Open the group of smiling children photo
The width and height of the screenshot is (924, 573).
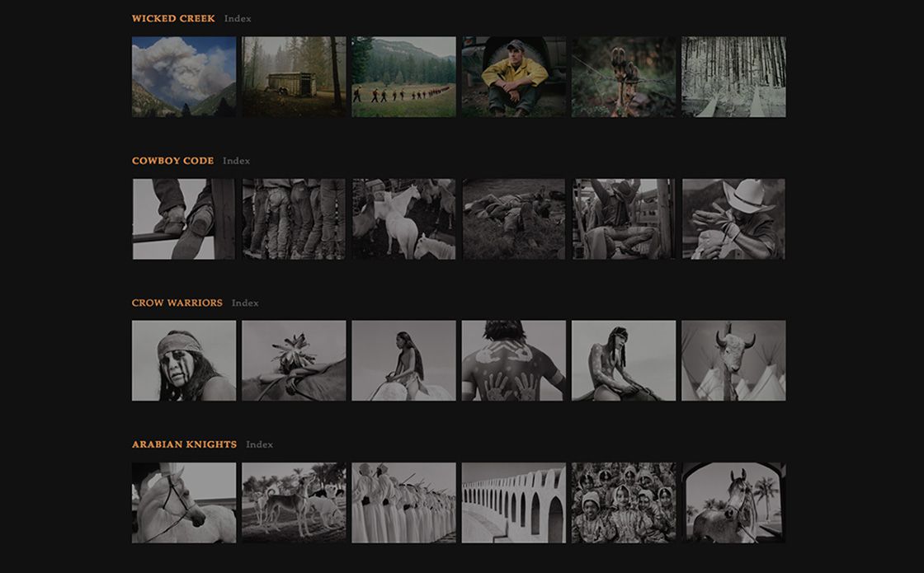pos(624,502)
